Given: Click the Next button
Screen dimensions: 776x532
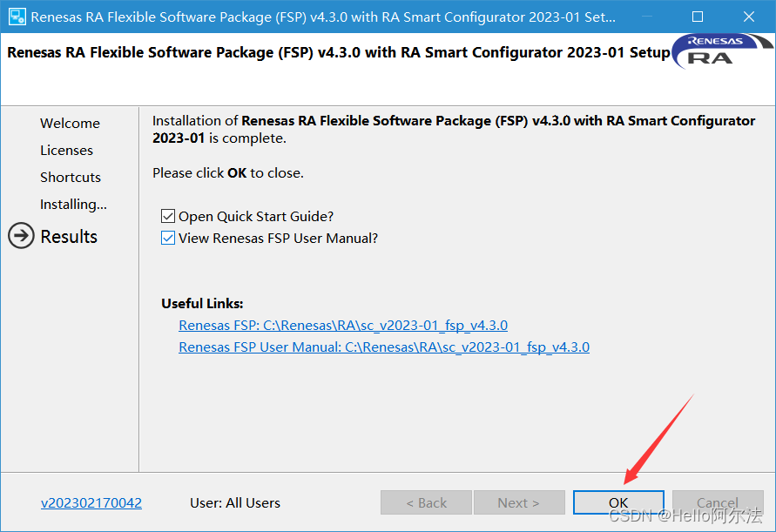Looking at the screenshot, I should [518, 502].
